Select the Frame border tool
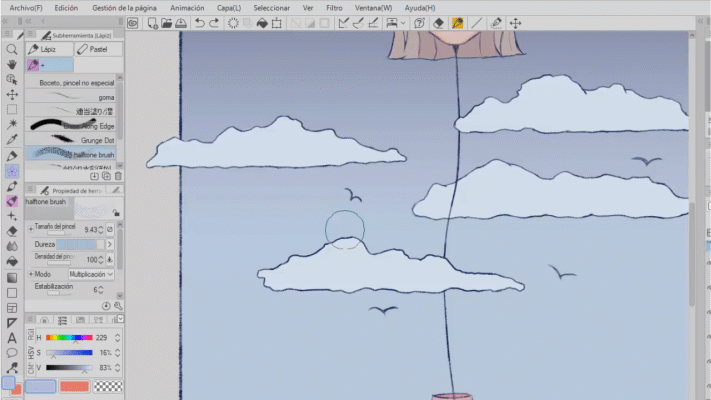The width and height of the screenshot is (711, 400). pyautogui.click(x=12, y=308)
